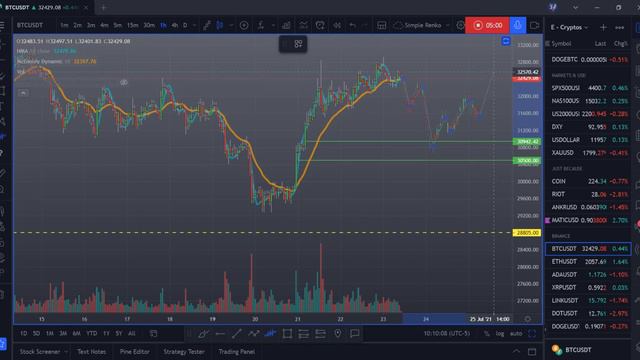Set range to 1D
The width and height of the screenshot is (640, 360).
[24, 334]
